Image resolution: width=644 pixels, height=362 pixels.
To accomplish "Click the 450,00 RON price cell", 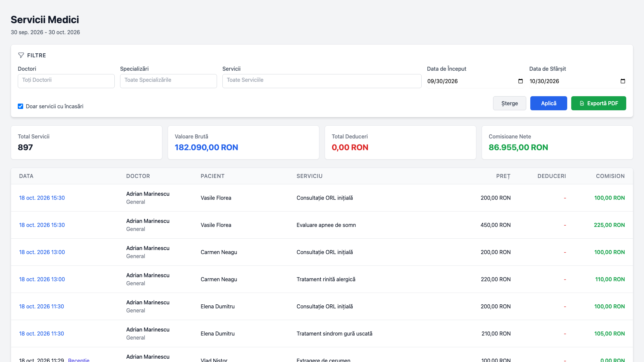I will 495,225.
